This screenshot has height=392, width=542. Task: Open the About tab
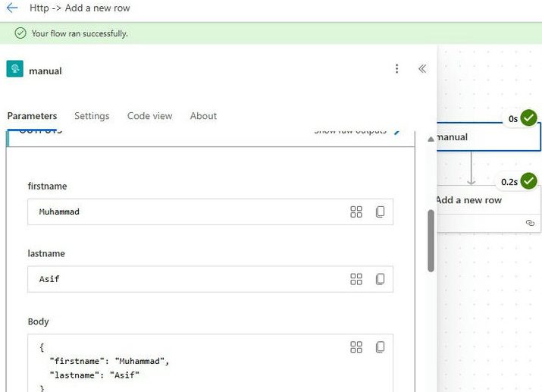[203, 116]
